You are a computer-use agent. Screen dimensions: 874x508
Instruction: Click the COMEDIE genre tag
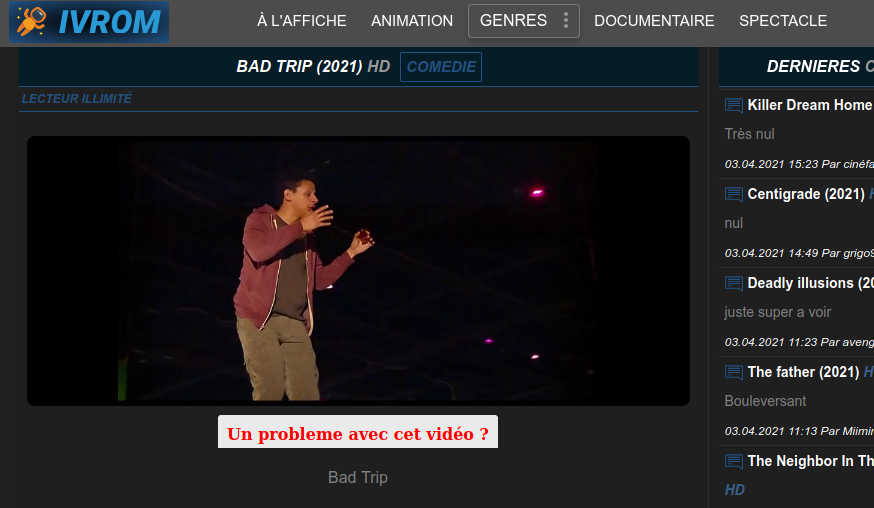click(441, 67)
